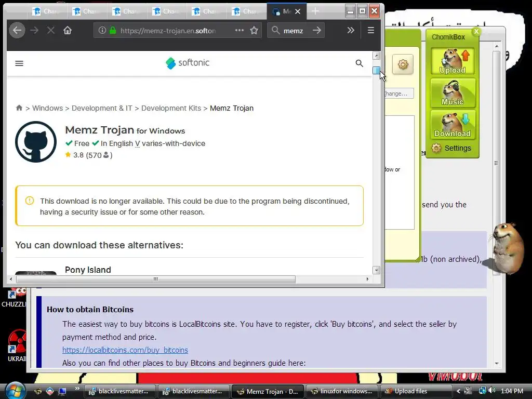The width and height of the screenshot is (532, 399).
Task: Show hidden tray icons arrow
Action: [458, 391]
